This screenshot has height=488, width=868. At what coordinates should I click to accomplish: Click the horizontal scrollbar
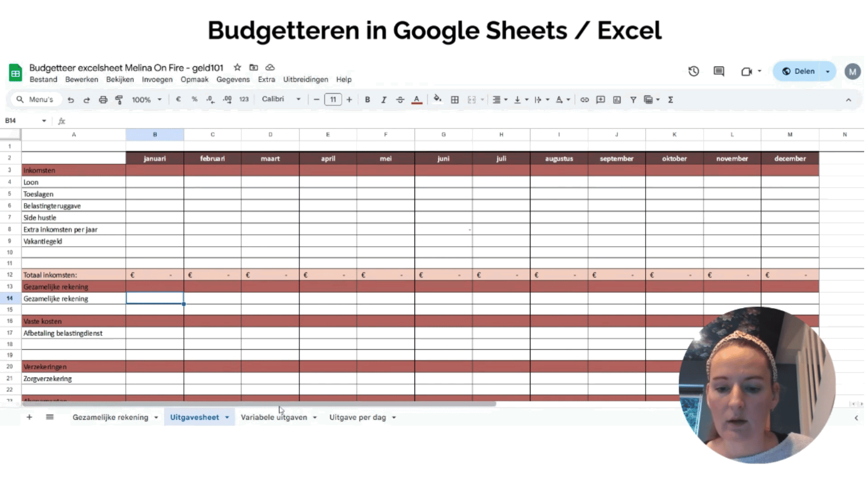pyautogui.click(x=258, y=403)
